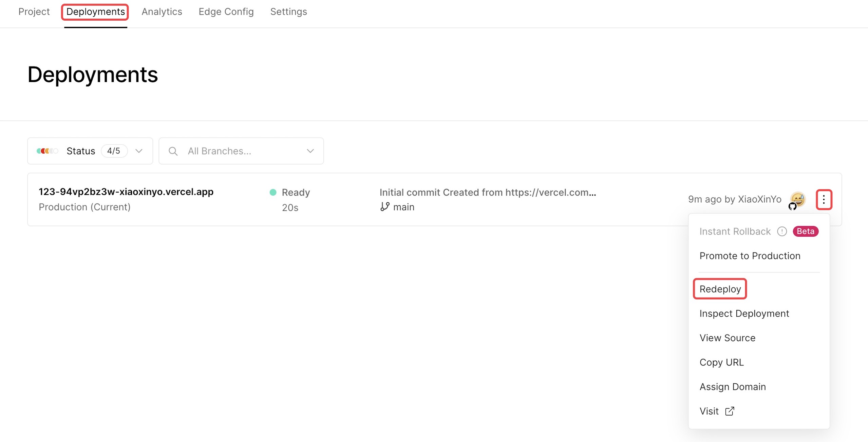
Task: Expand the Status filter dropdown
Action: point(90,151)
